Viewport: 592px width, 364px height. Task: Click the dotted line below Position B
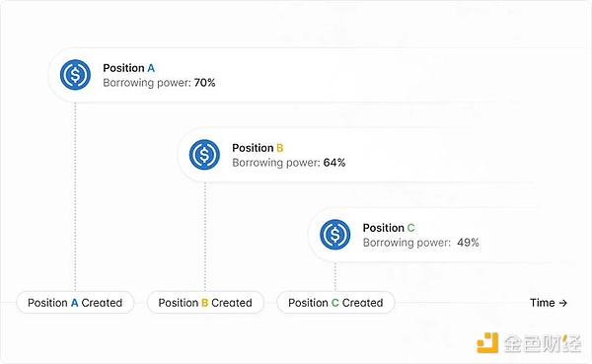coord(205,237)
